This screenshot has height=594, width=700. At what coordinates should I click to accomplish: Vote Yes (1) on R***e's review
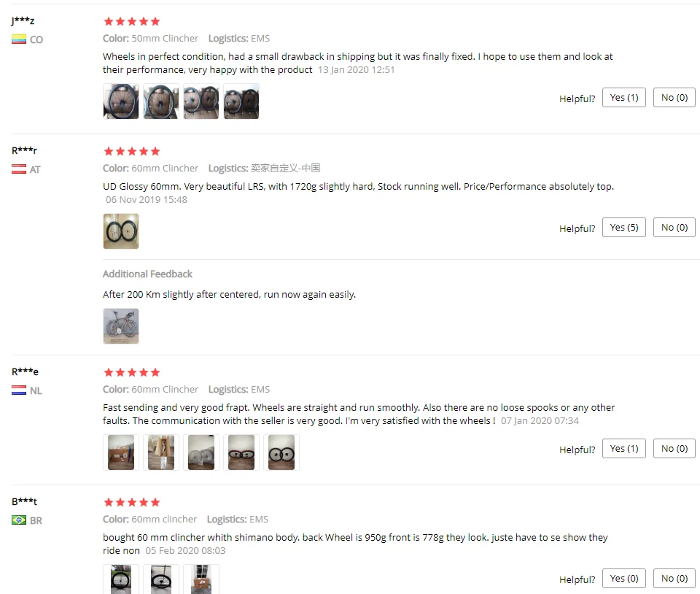[x=623, y=448]
